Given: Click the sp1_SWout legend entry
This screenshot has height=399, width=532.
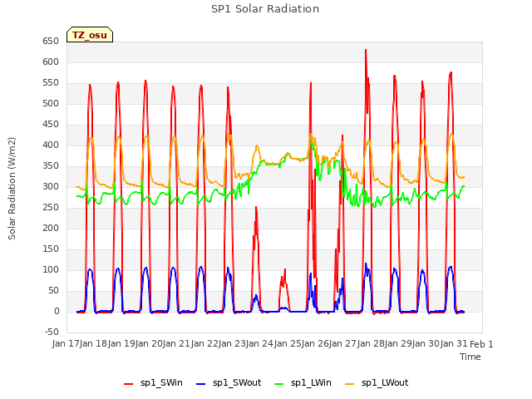Looking at the screenshot, I should [229, 383].
